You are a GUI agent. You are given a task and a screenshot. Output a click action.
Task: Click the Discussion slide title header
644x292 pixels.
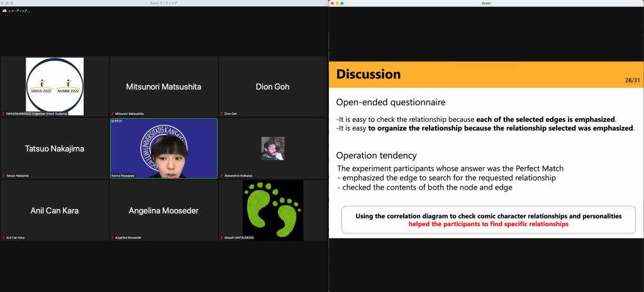tap(369, 74)
